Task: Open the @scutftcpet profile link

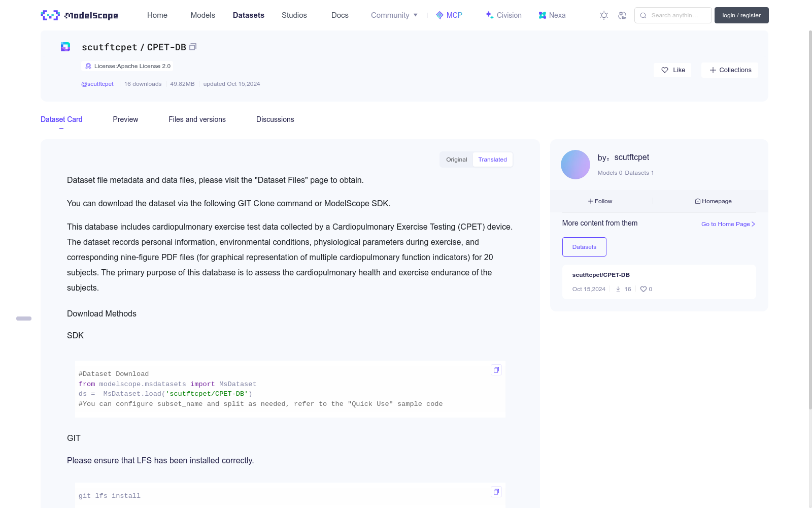Action: pyautogui.click(x=97, y=84)
